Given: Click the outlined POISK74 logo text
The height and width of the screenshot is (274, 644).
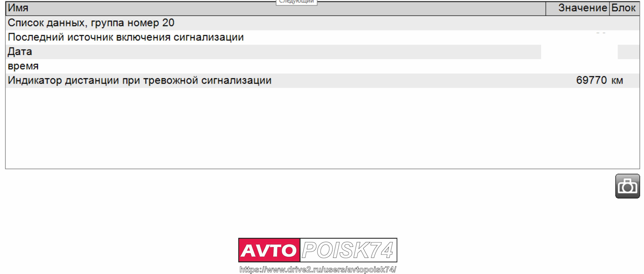Looking at the screenshot, I should pos(348,250).
